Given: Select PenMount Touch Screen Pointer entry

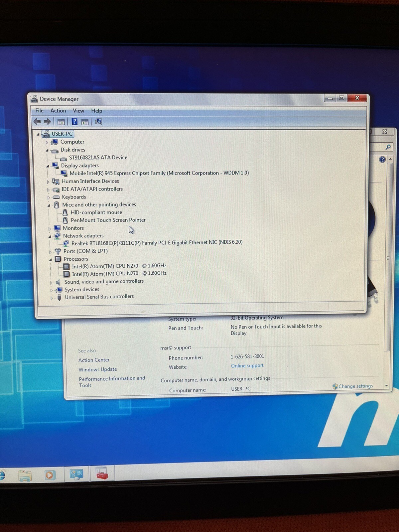Looking at the screenshot, I should pyautogui.click(x=108, y=220).
